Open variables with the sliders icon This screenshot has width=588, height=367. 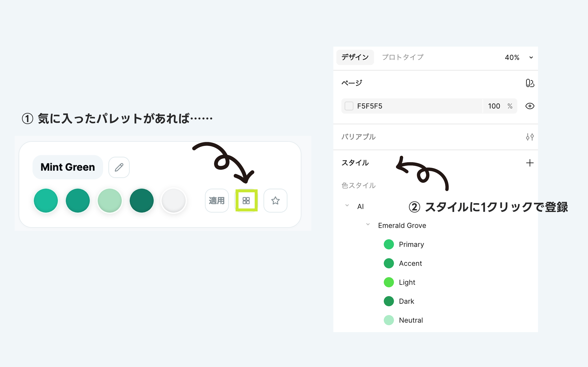click(x=530, y=137)
